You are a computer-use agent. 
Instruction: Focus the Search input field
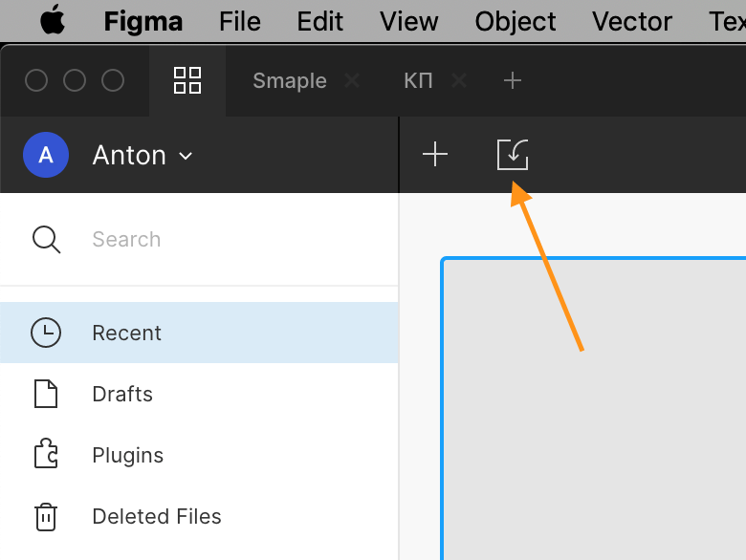pyautogui.click(x=199, y=239)
